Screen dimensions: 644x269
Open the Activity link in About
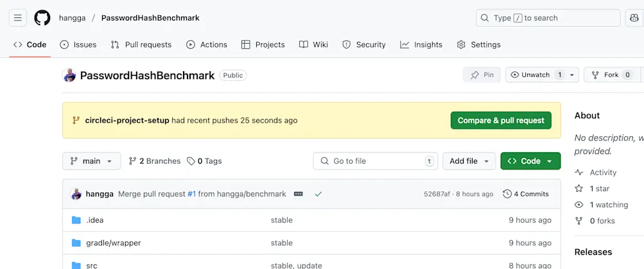[x=596, y=173]
